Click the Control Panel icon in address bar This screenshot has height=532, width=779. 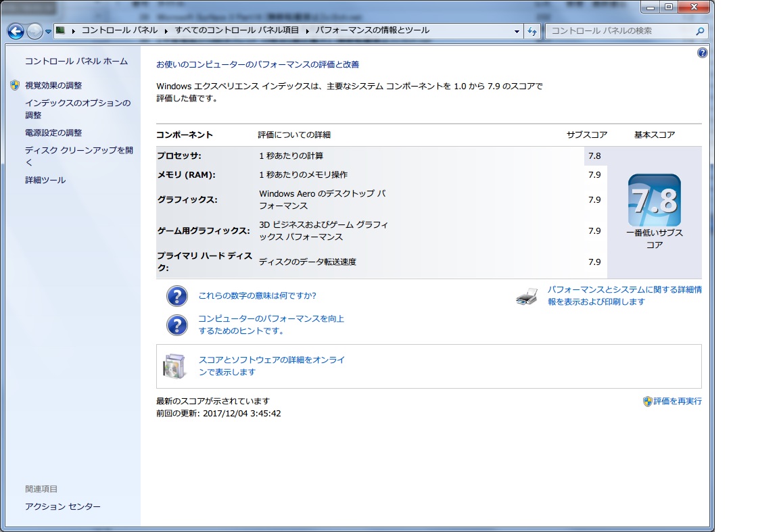(x=60, y=30)
